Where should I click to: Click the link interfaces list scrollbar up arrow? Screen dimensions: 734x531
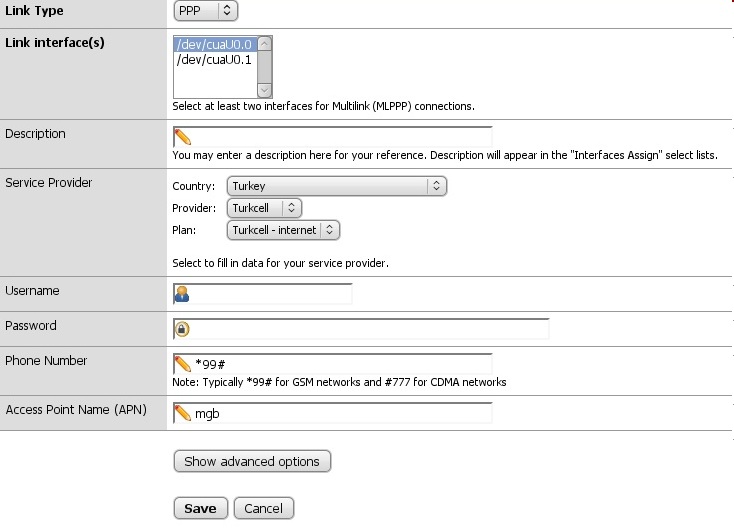[265, 44]
